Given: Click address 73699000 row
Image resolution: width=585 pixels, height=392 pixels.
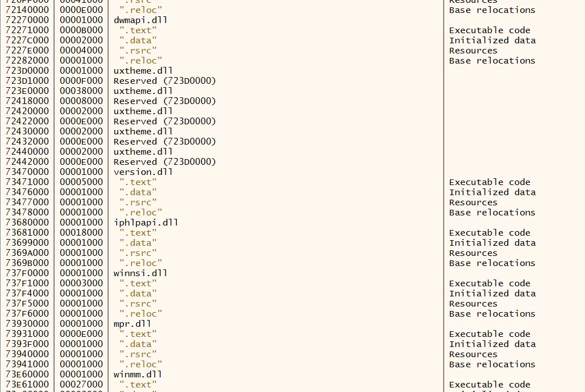Looking at the screenshot, I should [27, 242].
